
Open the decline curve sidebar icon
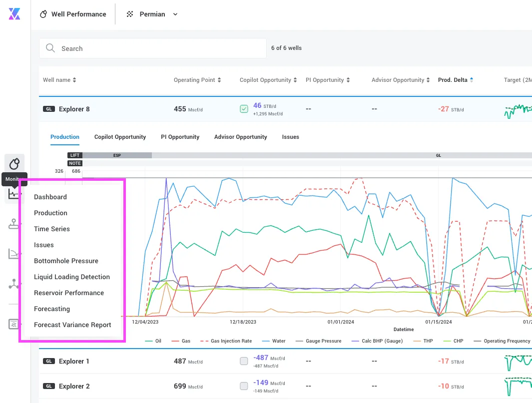(x=13, y=253)
